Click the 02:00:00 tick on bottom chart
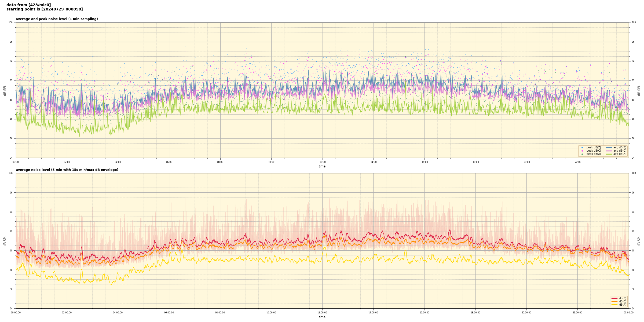This screenshot has width=644, height=322. [x=67, y=313]
